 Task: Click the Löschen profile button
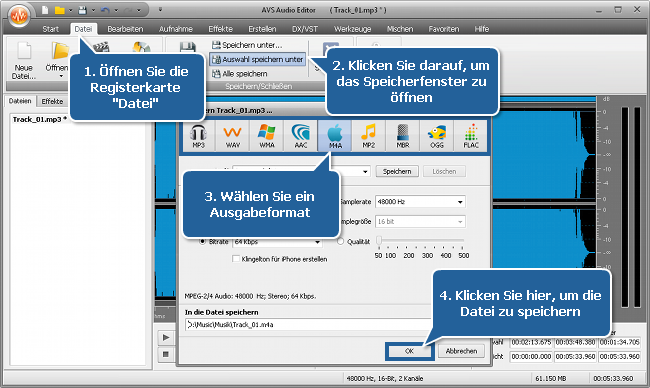pos(444,171)
